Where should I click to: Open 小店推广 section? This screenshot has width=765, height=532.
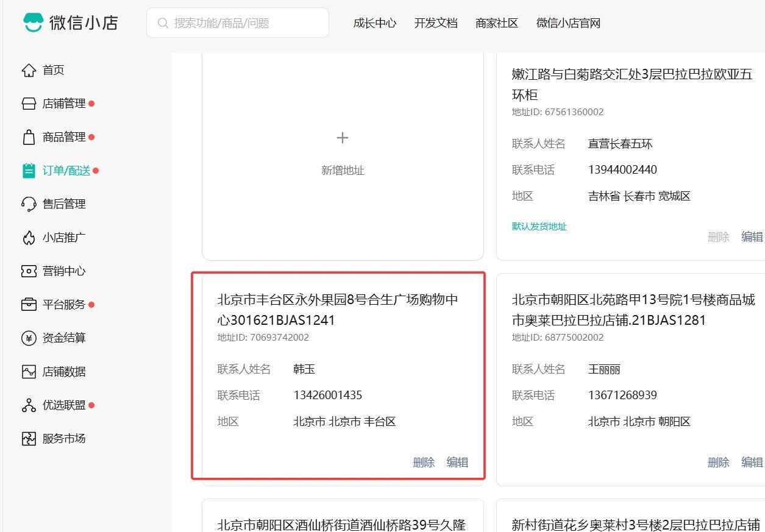click(64, 238)
